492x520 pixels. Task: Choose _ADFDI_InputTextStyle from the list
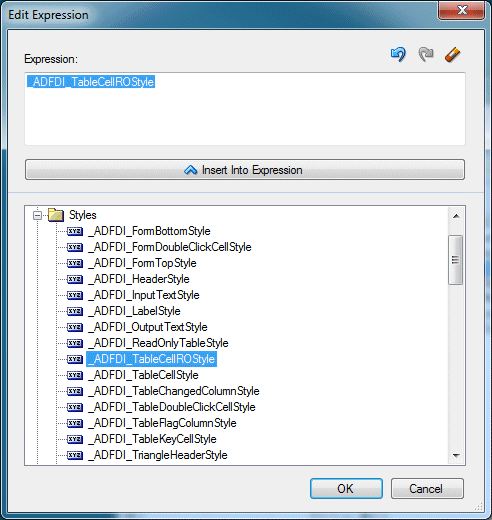[x=144, y=295]
